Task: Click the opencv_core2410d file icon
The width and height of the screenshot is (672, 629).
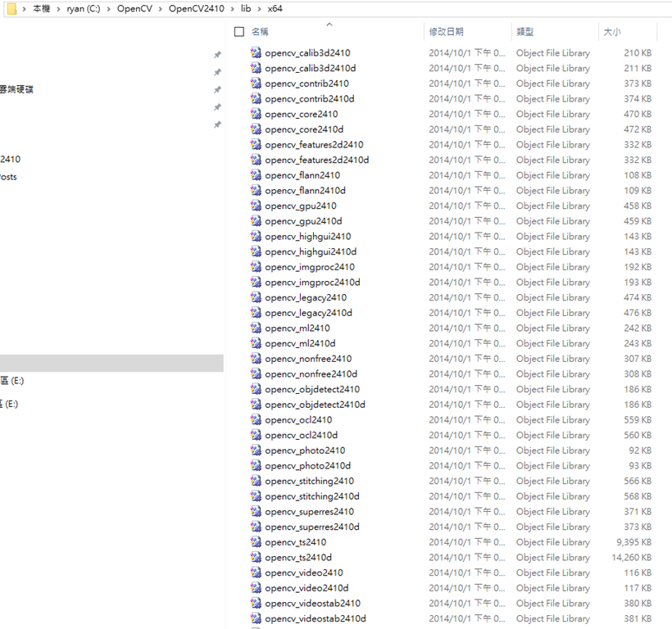Action: coord(256,129)
